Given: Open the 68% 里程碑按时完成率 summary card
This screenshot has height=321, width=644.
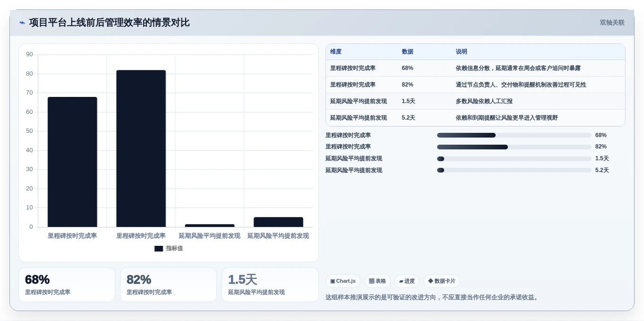Looking at the screenshot, I should 67,285.
